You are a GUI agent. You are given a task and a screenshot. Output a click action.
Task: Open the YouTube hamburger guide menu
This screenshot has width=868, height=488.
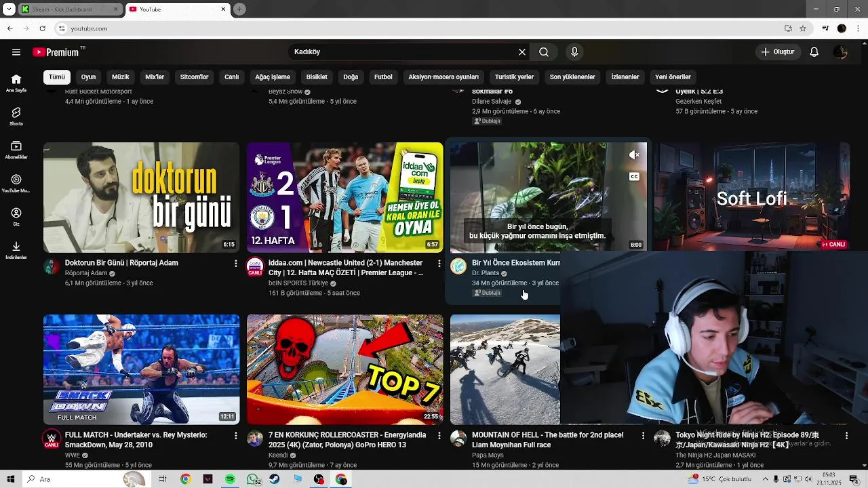[x=16, y=52]
